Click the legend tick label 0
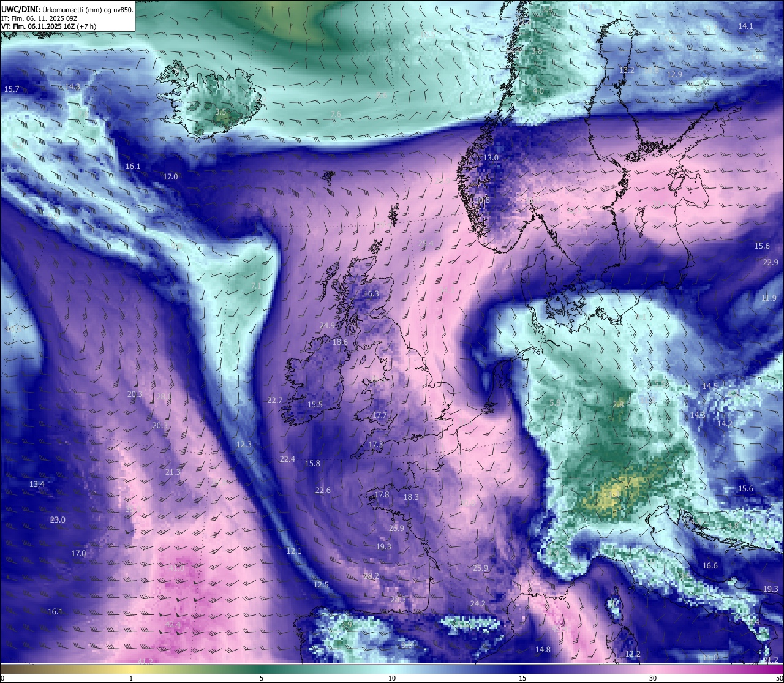 tap(2, 678)
